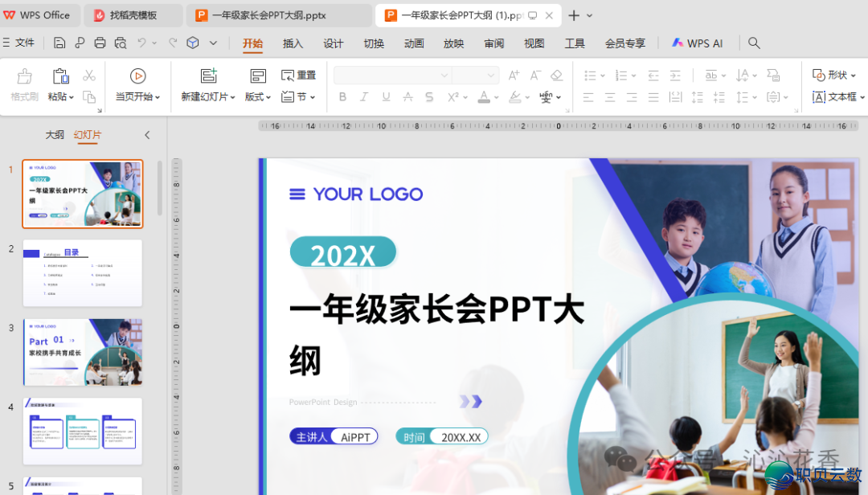
Task: Toggle Justify alignment paragraph
Action: [653, 98]
